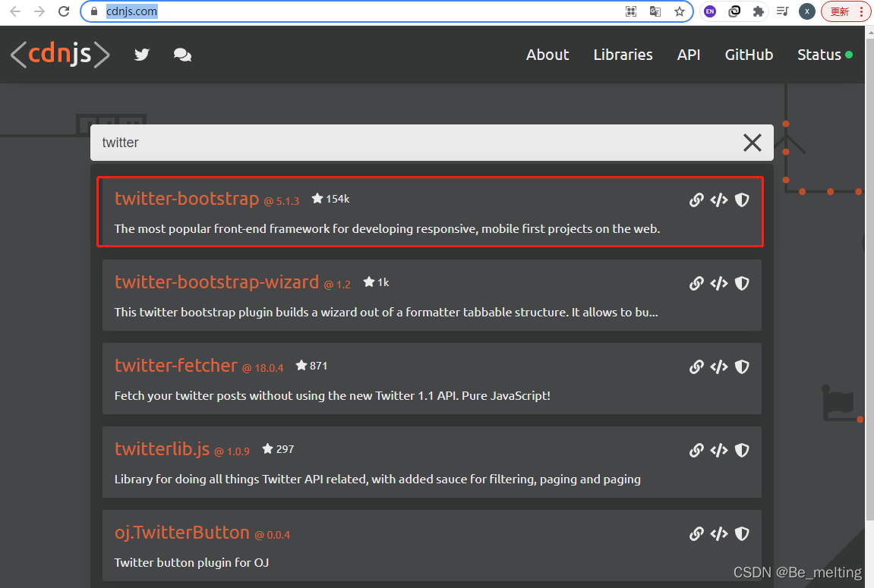
Task: Click the 154k star count
Action: [x=331, y=199]
